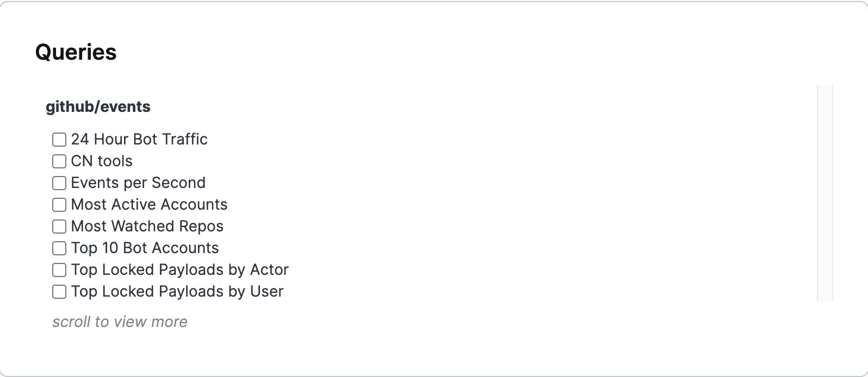Click the "Most Watched Repos" label text
Viewport: 868px width, 377px height.
tap(147, 227)
